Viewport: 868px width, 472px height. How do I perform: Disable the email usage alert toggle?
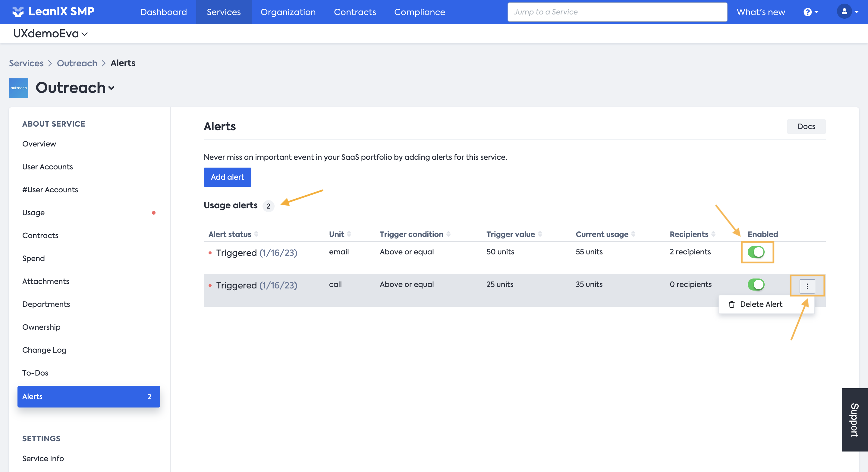point(756,252)
